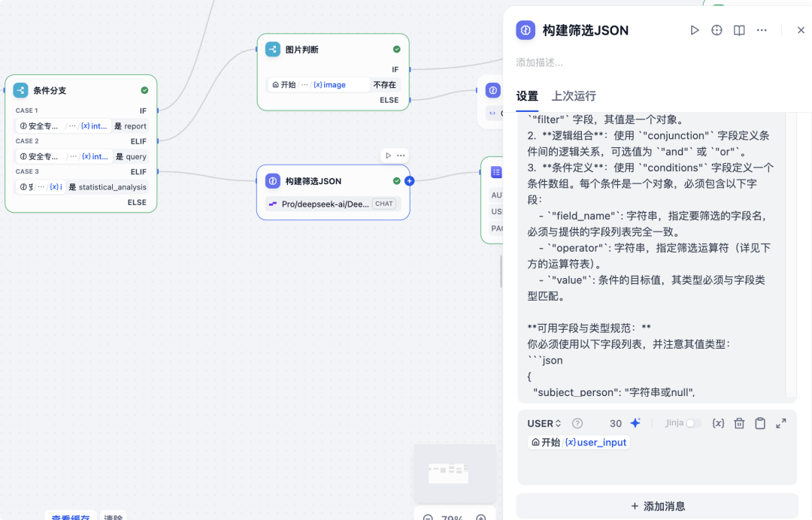
Task: Switch to the 上次运行 tab
Action: pos(574,96)
